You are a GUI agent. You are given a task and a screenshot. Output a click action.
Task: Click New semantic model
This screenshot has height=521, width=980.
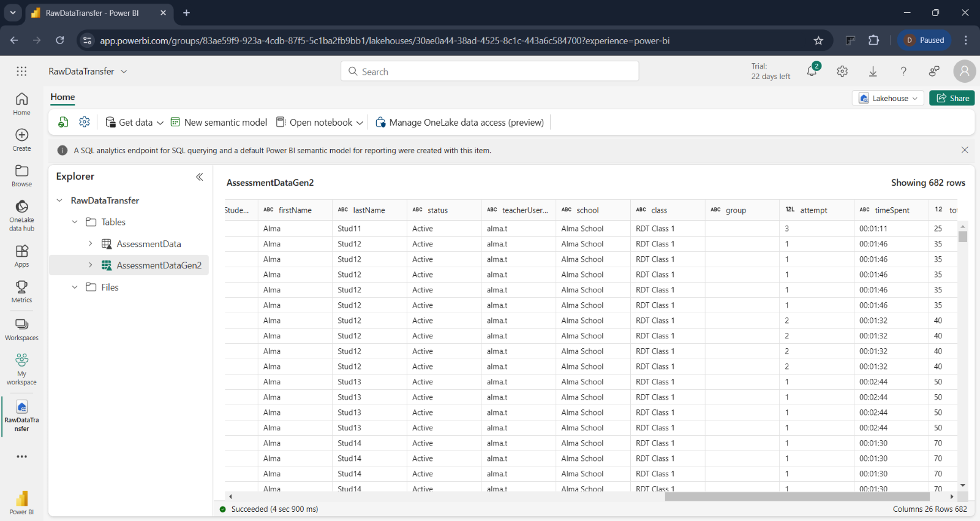[x=219, y=122]
